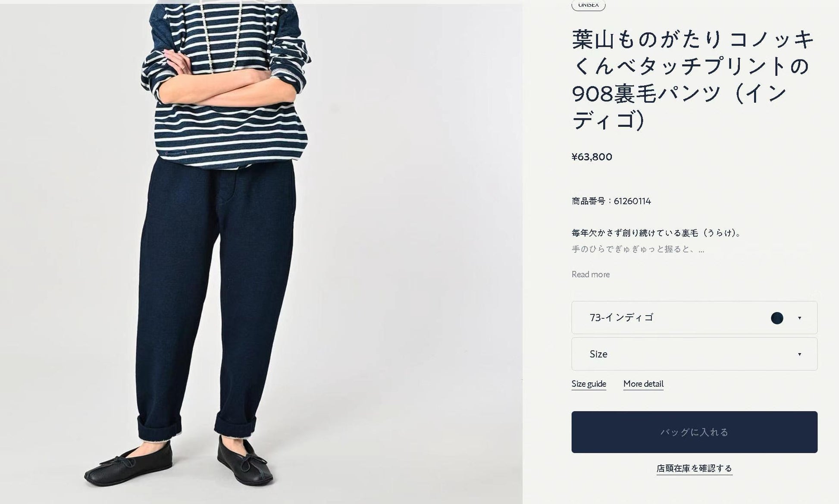Open the Size dropdown
839x504 pixels.
point(694,354)
